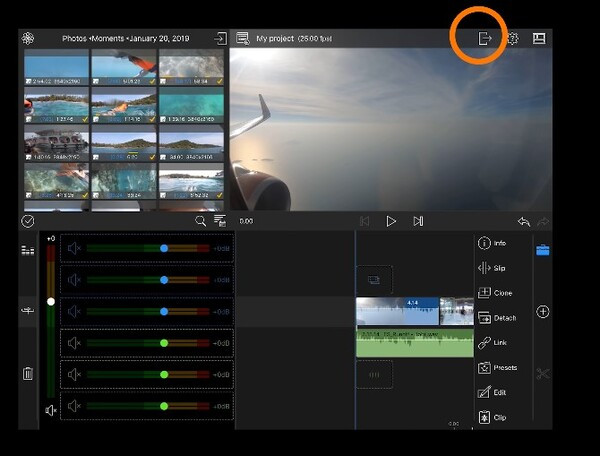600x456 pixels.
Task: Expand the add plus circle menu
Action: coord(543,312)
